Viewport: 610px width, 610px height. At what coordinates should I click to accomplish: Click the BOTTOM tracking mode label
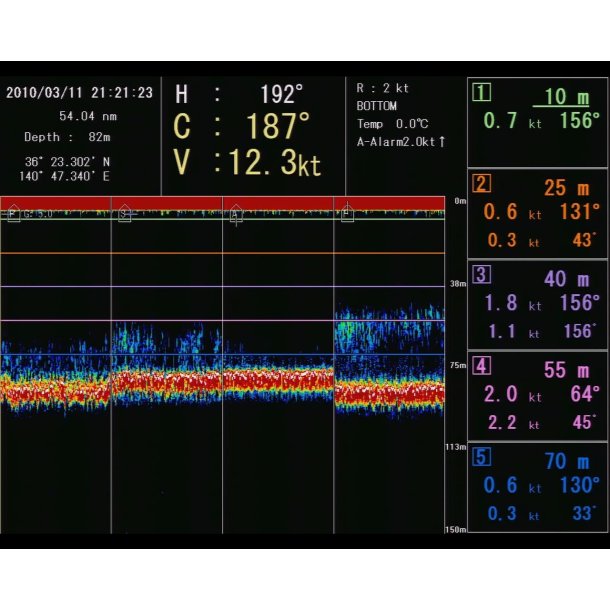pyautogui.click(x=377, y=106)
